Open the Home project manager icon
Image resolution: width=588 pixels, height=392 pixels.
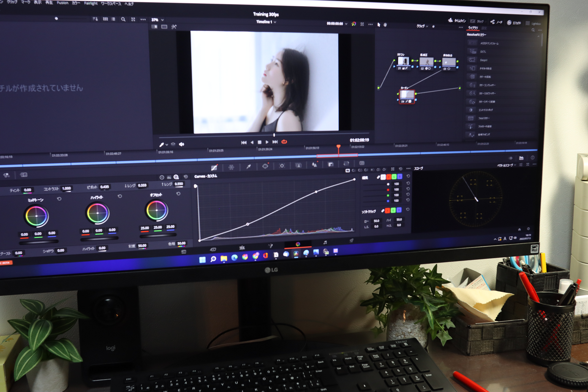(520, 229)
